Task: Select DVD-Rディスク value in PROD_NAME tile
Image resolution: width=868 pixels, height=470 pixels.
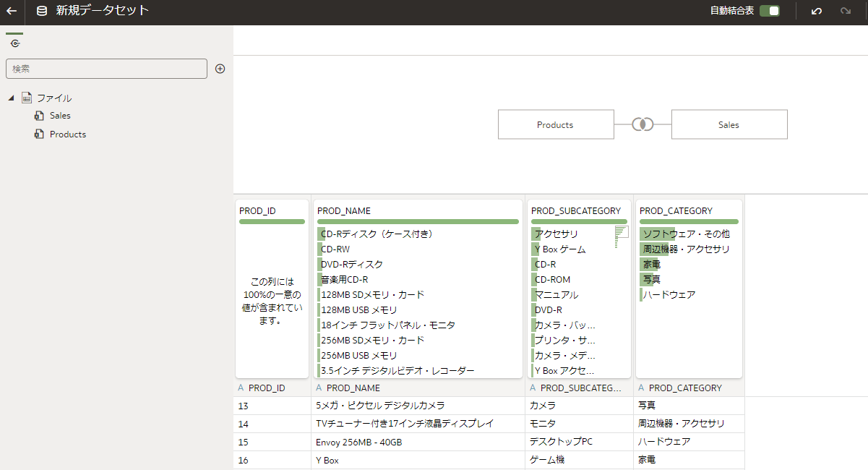Action: 352,265
